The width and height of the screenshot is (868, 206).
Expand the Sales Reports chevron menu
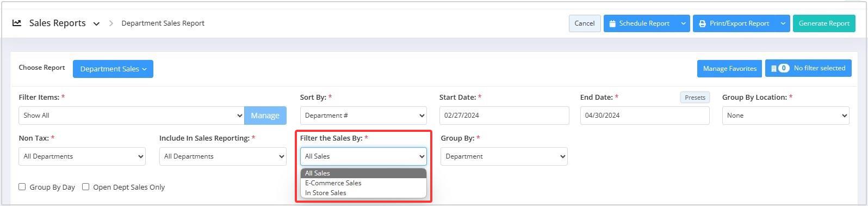pyautogui.click(x=96, y=23)
